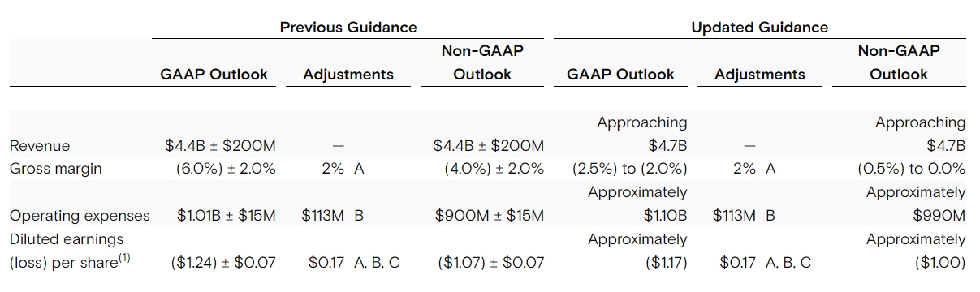Click the Operating expenses row label
Screen dimensions: 980x292
click(80, 216)
